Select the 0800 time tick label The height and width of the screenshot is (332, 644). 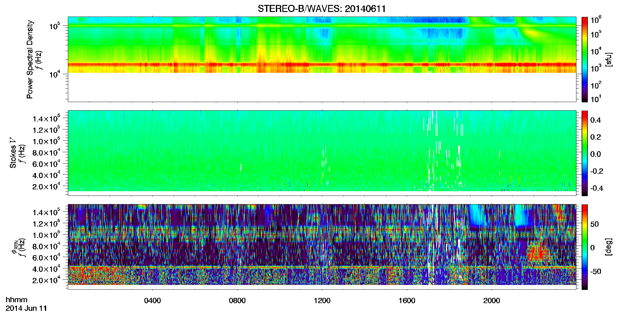[237, 300]
